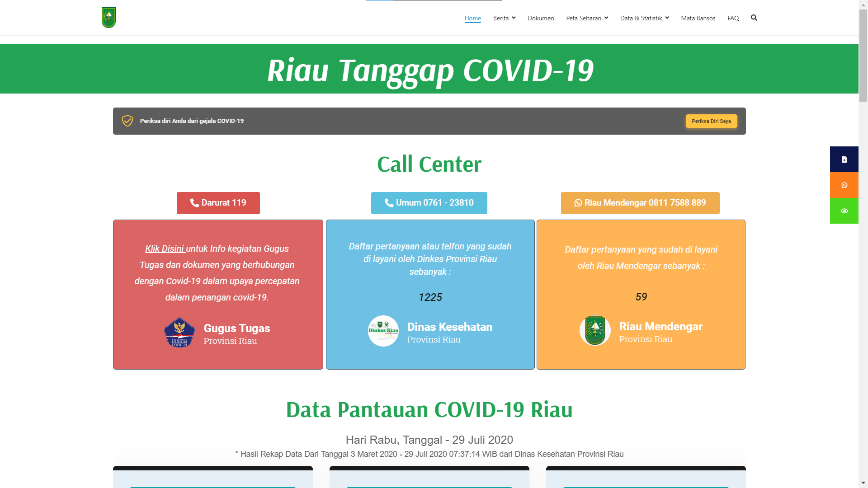The width and height of the screenshot is (868, 488).
Task: Click the shield checkmark icon in the banner
Action: (127, 121)
